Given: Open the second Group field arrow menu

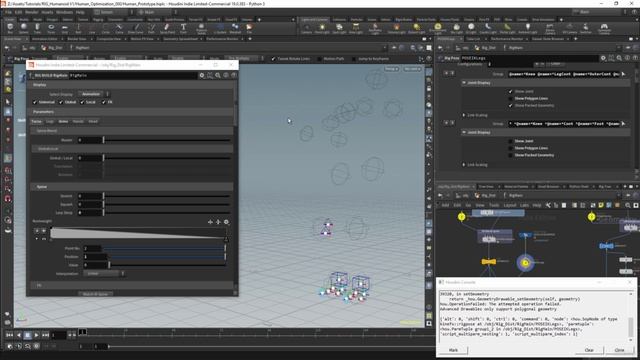Looking at the screenshot, I should click(x=623, y=124).
